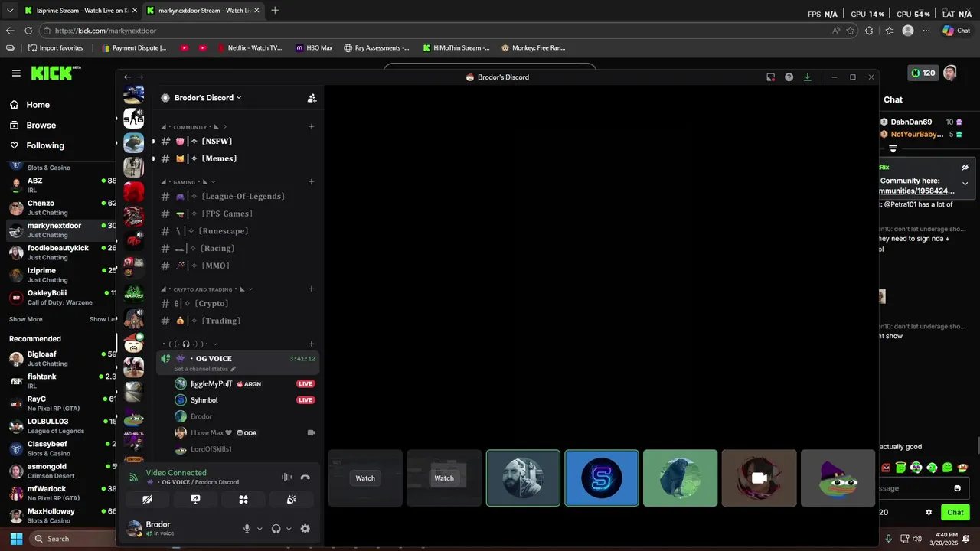Open Kick hamburger menu
Image resolution: width=980 pixels, height=551 pixels.
pyautogui.click(x=16, y=73)
